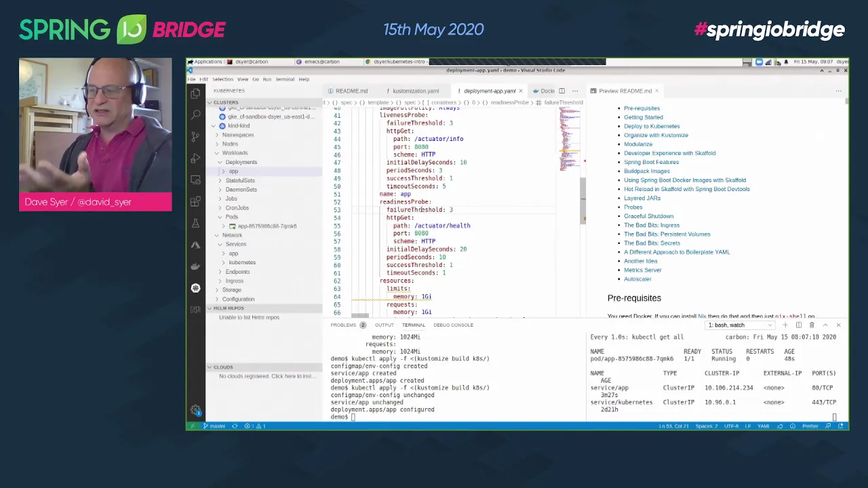Split the terminal panel
868x488 pixels.
tap(798, 325)
